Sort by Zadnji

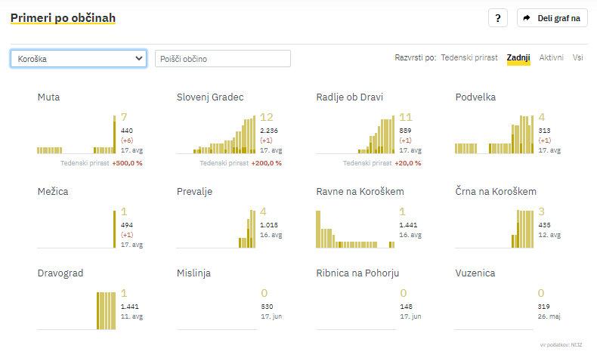pyautogui.click(x=518, y=57)
